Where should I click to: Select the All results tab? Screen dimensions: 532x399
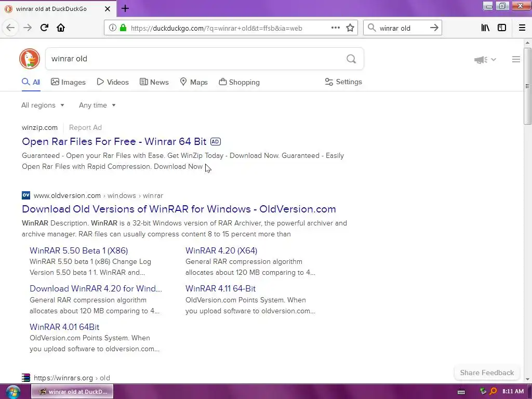click(31, 82)
